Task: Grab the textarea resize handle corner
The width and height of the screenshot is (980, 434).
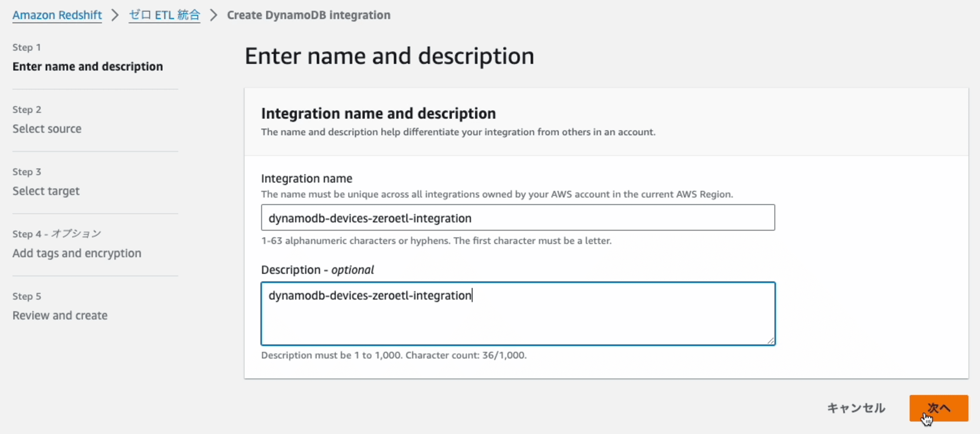Action: (x=770, y=340)
